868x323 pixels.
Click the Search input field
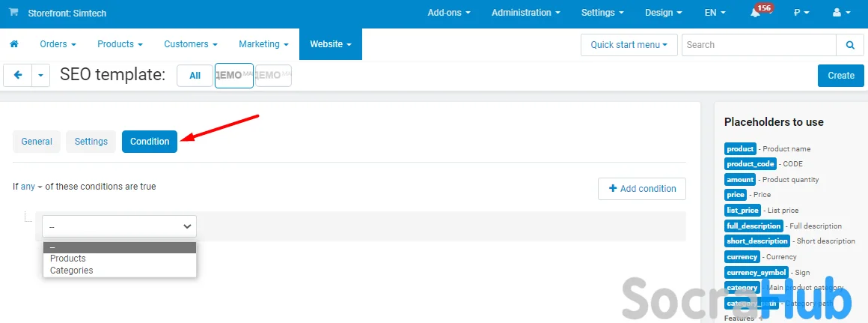758,45
